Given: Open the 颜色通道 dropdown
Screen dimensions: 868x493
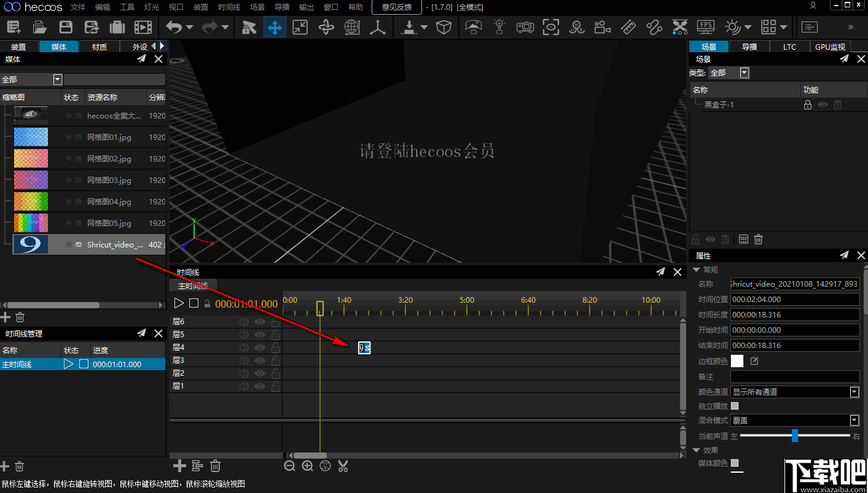Looking at the screenshot, I should click(x=854, y=392).
